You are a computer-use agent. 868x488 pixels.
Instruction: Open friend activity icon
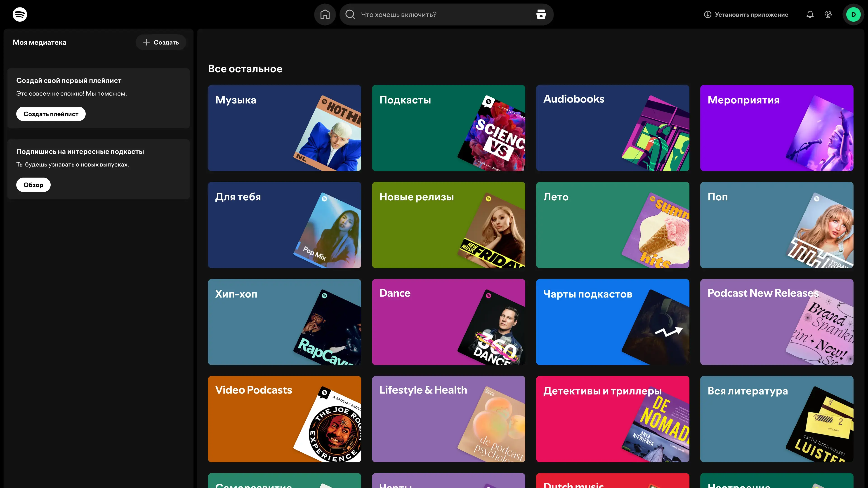(x=828, y=14)
